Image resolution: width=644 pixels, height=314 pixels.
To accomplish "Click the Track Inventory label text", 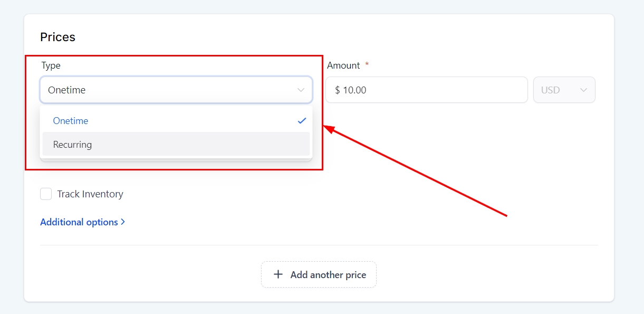I will (x=90, y=194).
